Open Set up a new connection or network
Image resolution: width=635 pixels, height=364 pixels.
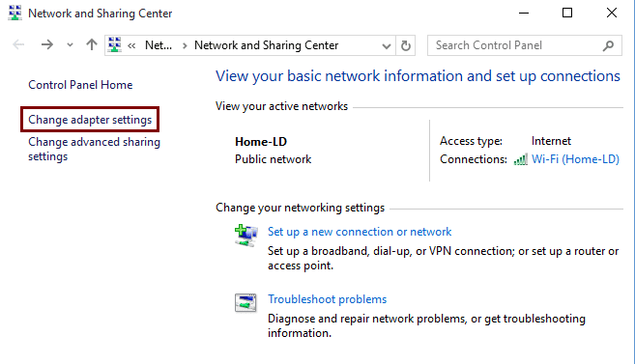360,232
